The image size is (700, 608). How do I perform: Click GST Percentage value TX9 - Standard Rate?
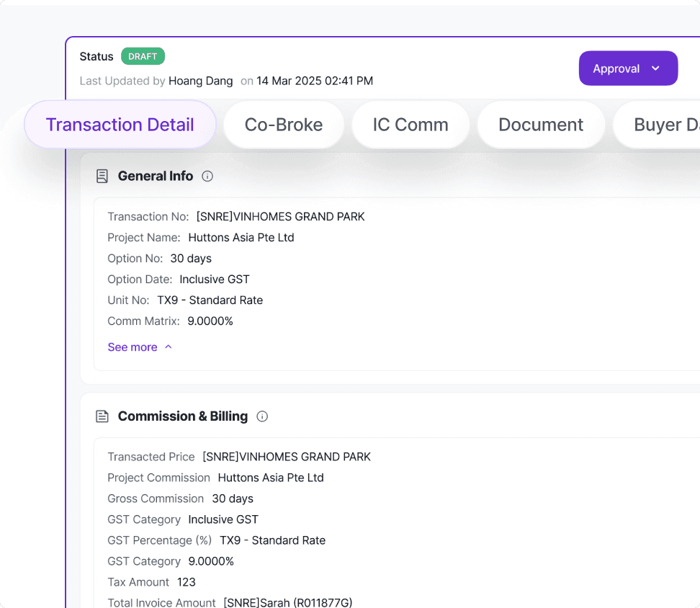(272, 540)
